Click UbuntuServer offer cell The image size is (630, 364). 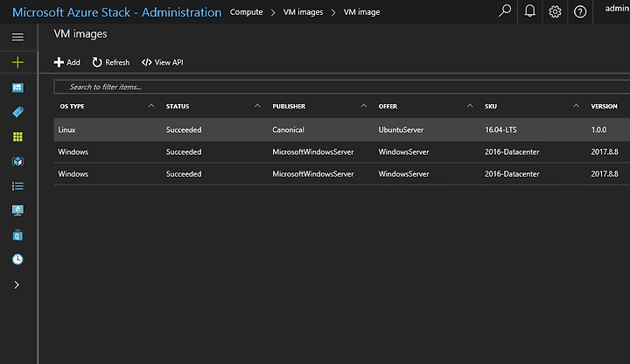click(x=401, y=129)
